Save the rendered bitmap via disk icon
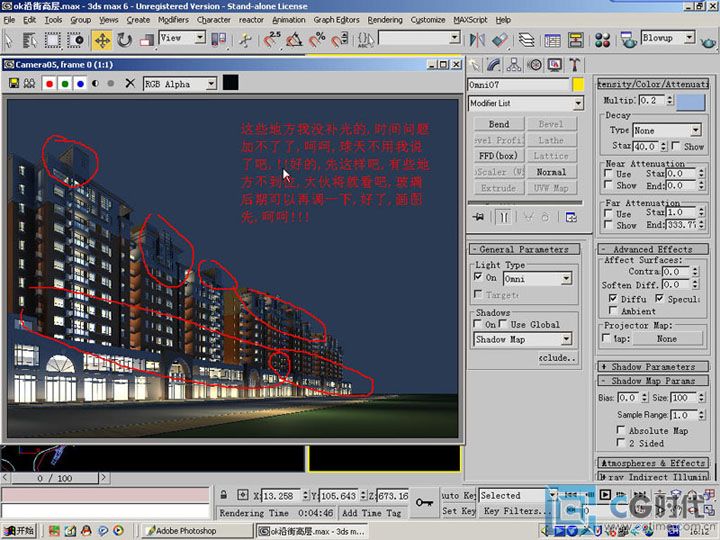This screenshot has width=720, height=540. tap(14, 84)
